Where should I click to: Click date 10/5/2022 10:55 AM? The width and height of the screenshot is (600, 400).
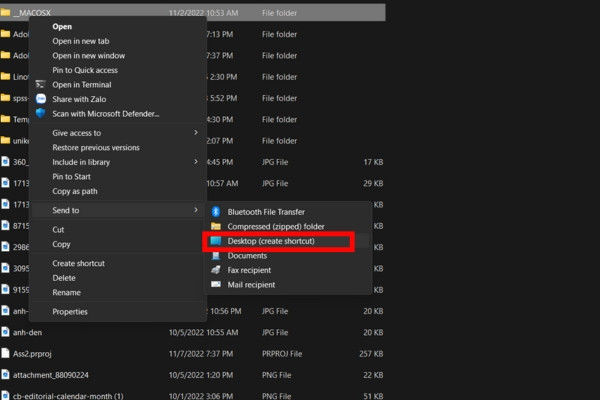[204, 332]
